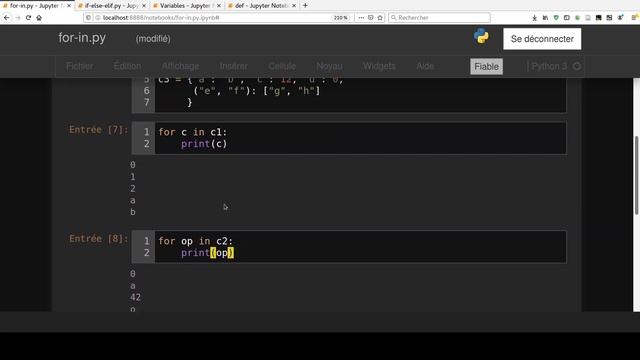Screen dimensions: 640x360
Task: Bookmark this page with the star icon
Action: 380,18
